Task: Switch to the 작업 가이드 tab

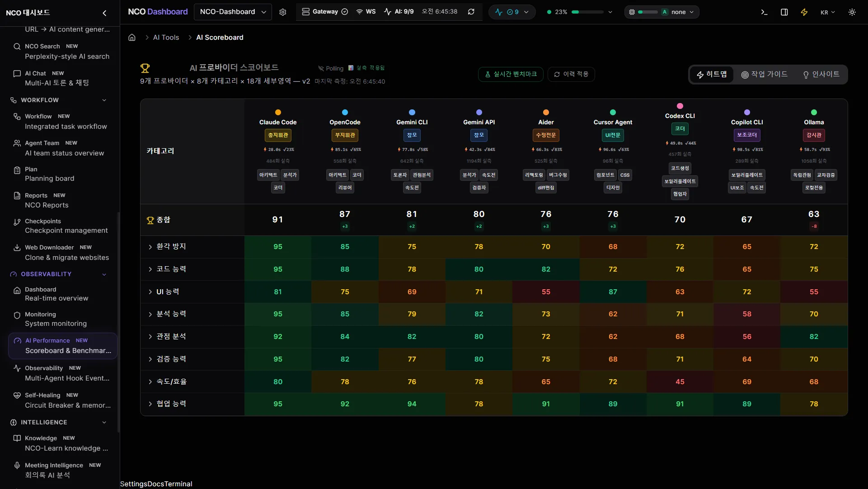Action: 765,75
